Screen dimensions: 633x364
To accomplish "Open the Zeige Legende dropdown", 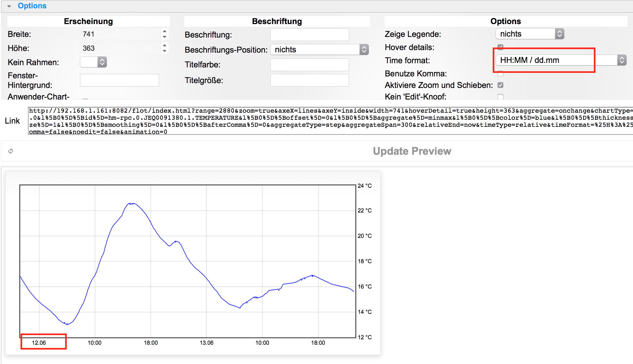I will pos(530,34).
